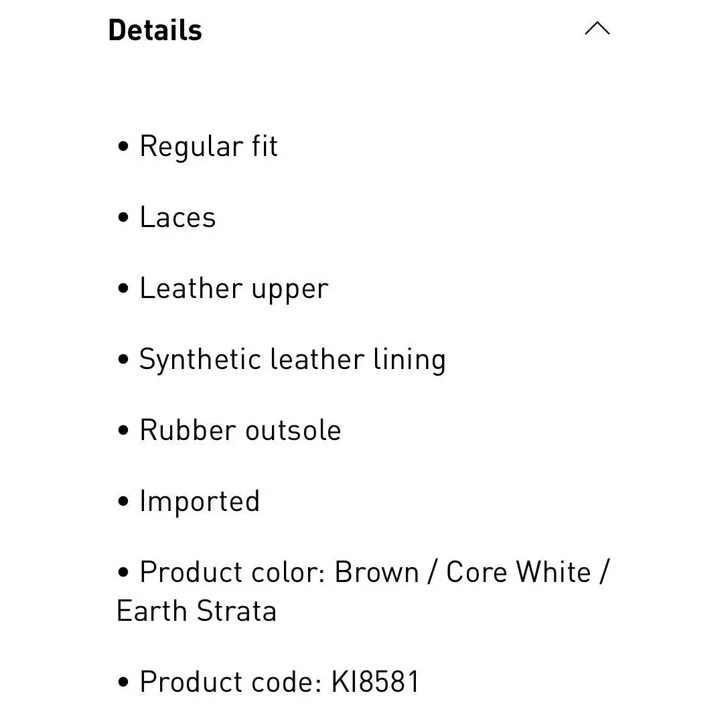Click the bullet beside Imported
Image resolution: width=728 pixels, height=728 pixels.
[x=123, y=501]
